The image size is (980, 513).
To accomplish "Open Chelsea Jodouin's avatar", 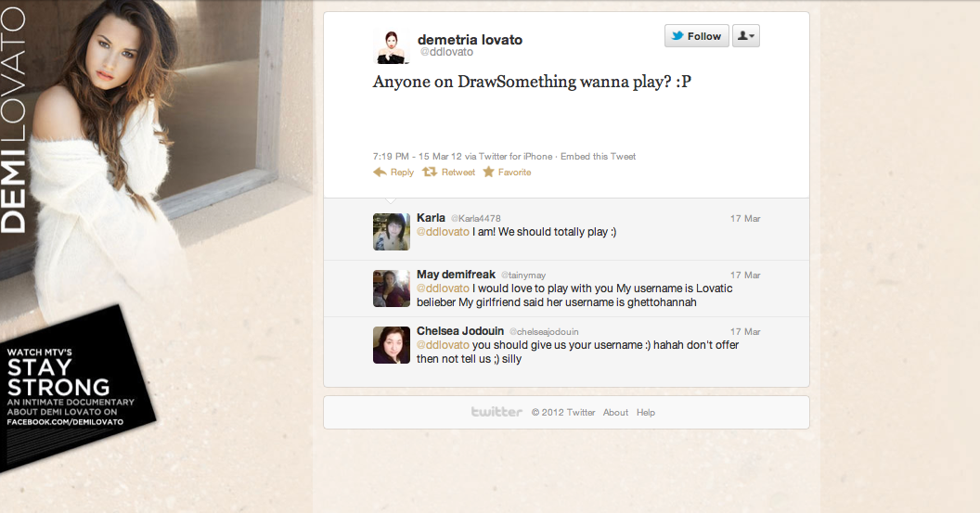I will [392, 345].
